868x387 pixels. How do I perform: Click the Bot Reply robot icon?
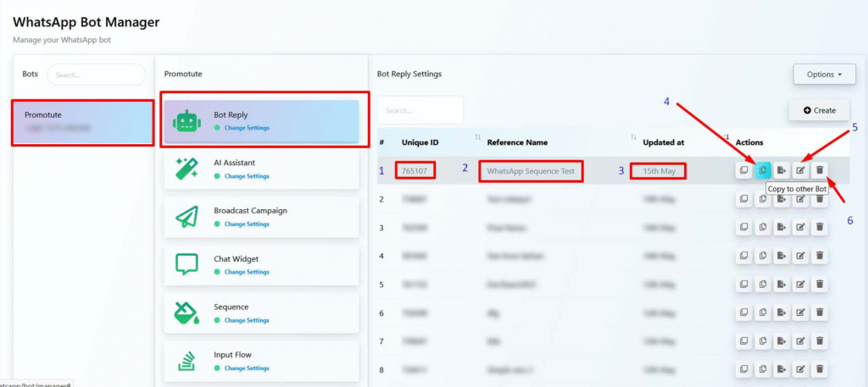click(x=186, y=120)
